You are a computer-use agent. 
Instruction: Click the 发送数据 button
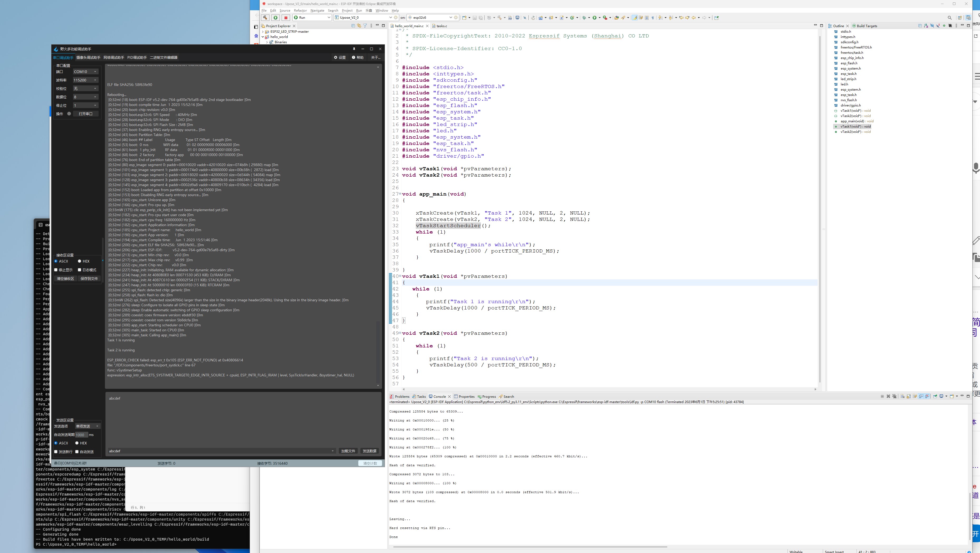369,451
